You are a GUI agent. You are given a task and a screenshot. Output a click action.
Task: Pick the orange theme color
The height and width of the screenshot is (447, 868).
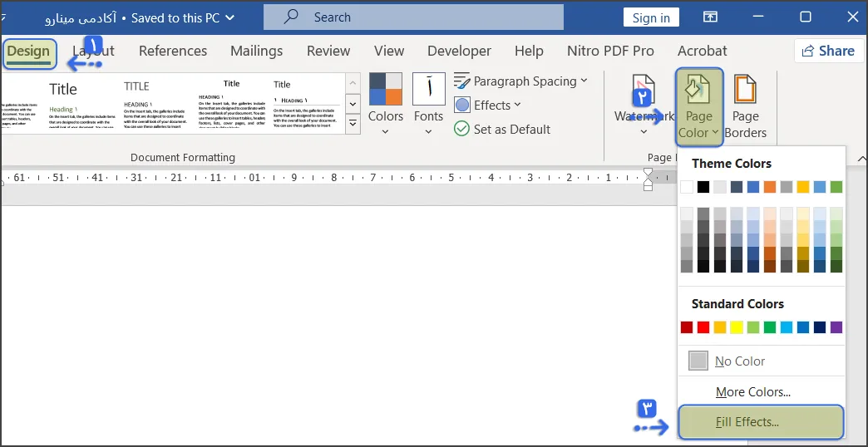[x=769, y=187]
